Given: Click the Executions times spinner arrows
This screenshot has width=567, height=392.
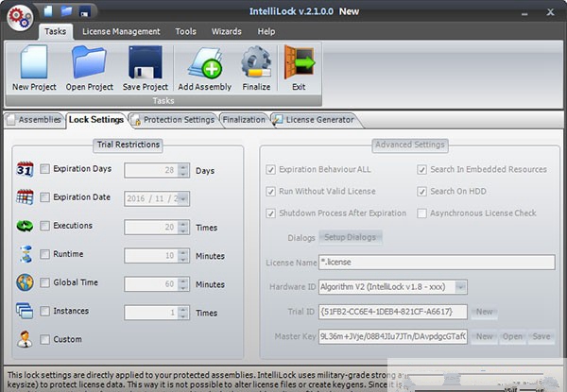Looking at the screenshot, I should pos(183,228).
